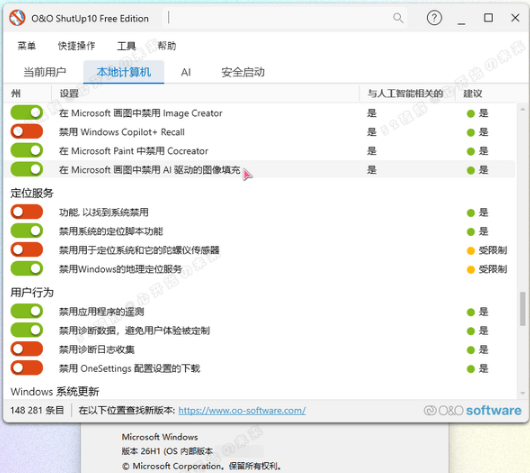The image size is (530, 473).
Task: Collapse the Windows 系统更新 section header
Action: (x=55, y=392)
